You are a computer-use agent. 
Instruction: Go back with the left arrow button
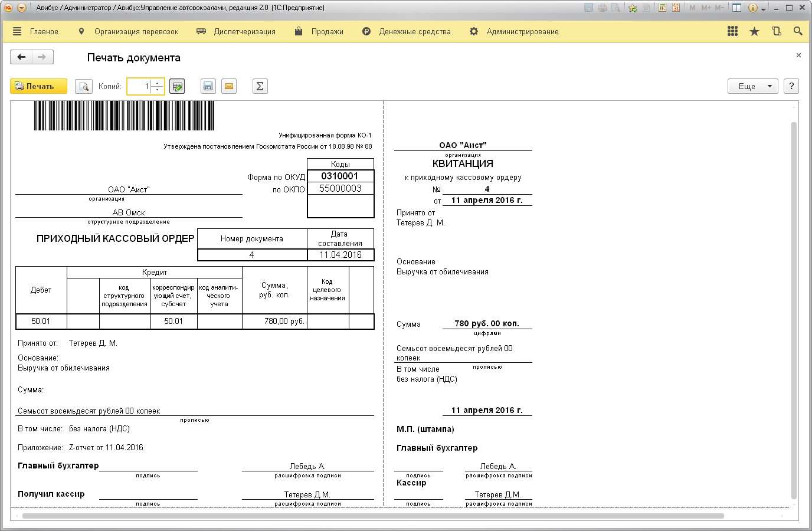pyautogui.click(x=22, y=57)
